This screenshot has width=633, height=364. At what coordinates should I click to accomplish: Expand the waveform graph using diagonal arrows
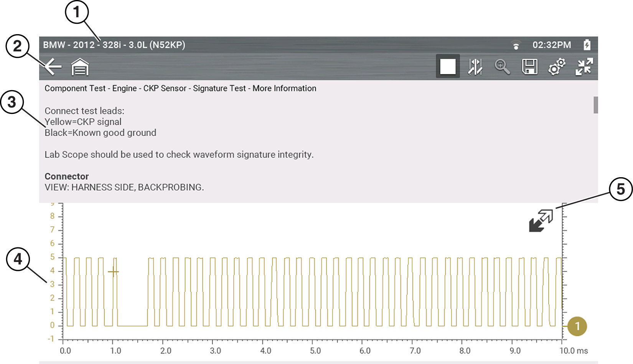[541, 221]
